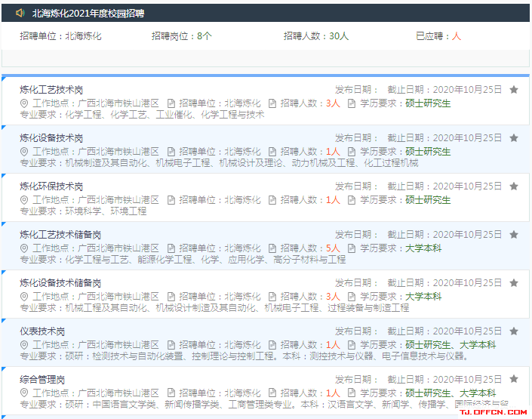Click location pin icon in 仪表技术岗 row
The height and width of the screenshot is (419, 532).
23,345
